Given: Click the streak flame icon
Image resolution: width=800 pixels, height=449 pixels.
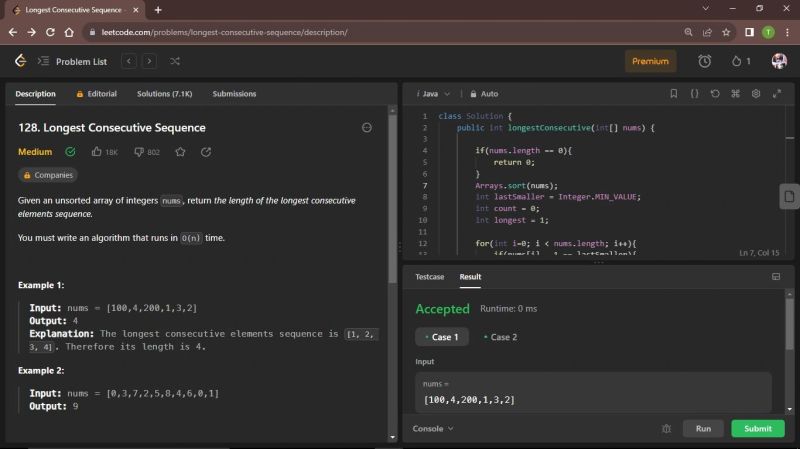Looking at the screenshot, I should click(x=736, y=61).
